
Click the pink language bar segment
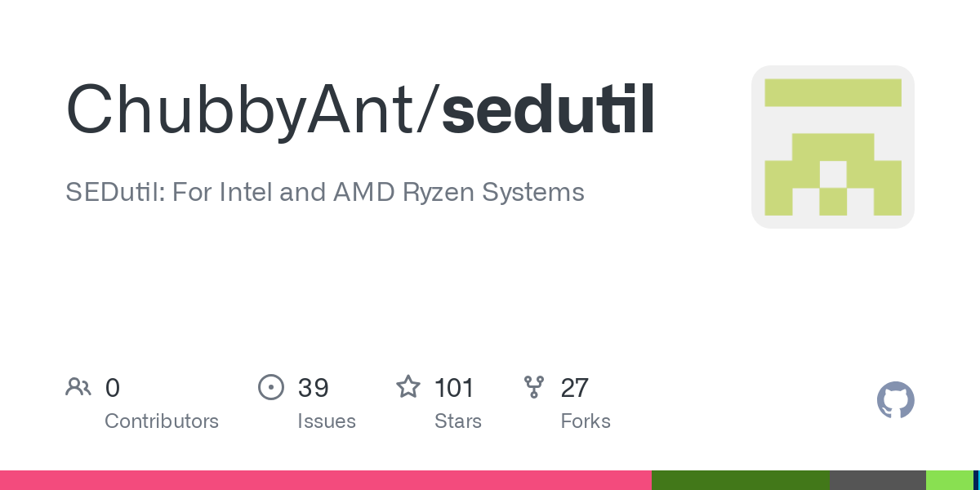tap(325, 480)
